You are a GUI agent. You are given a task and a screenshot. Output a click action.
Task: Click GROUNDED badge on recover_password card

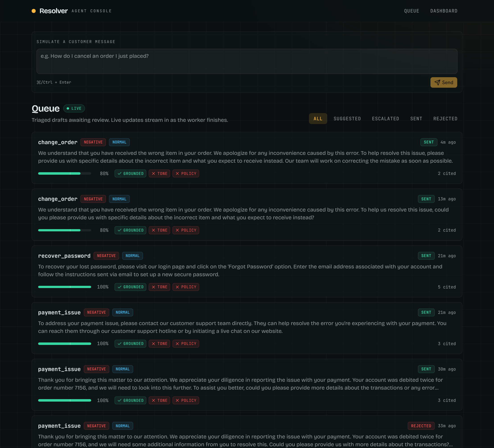tap(130, 287)
